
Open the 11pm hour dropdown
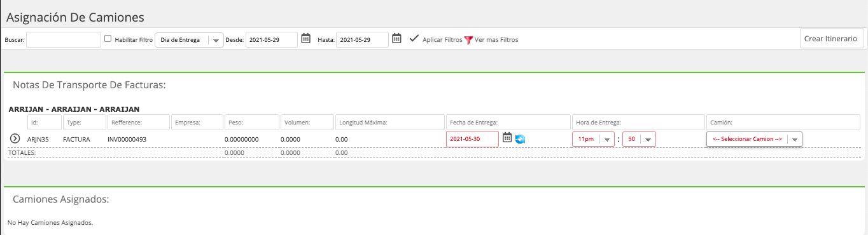tap(593, 139)
